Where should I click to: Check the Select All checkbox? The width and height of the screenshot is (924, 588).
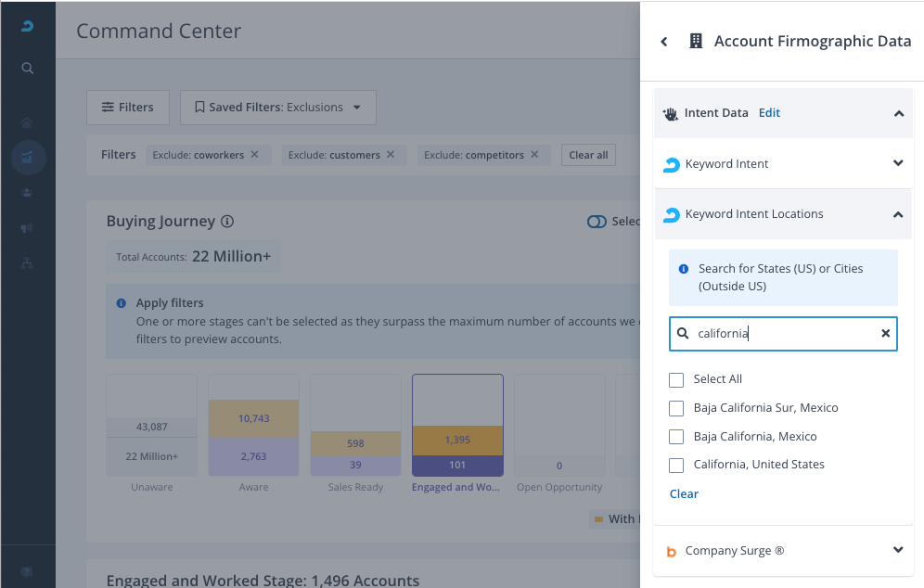(x=676, y=380)
